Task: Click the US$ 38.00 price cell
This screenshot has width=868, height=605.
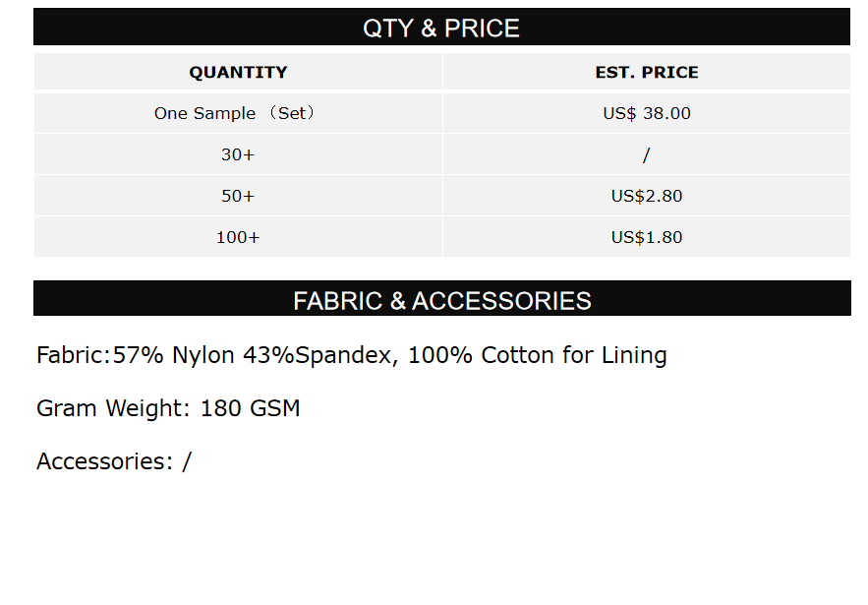Action: click(x=647, y=113)
